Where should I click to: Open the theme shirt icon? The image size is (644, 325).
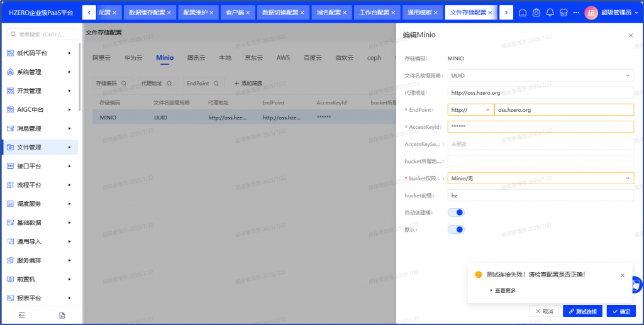tap(563, 13)
